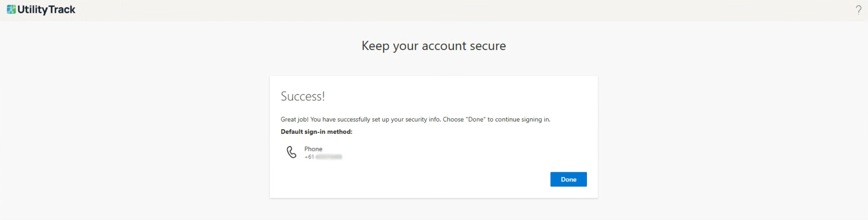Click the 'Default sign-in method:' label

(316, 132)
